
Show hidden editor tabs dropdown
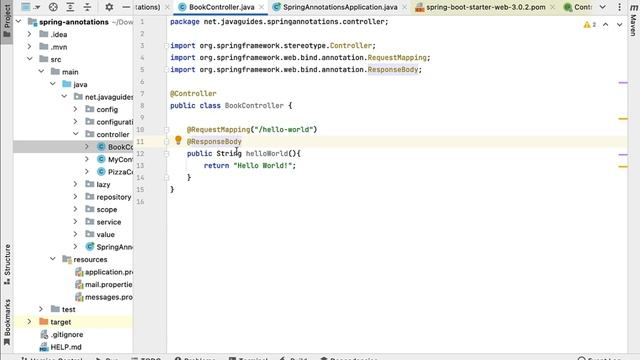click(602, 7)
